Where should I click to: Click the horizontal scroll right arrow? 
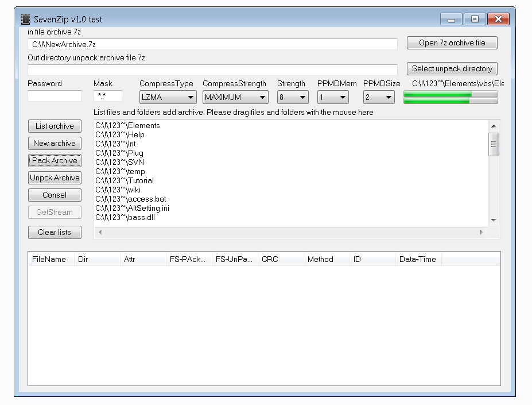point(481,233)
